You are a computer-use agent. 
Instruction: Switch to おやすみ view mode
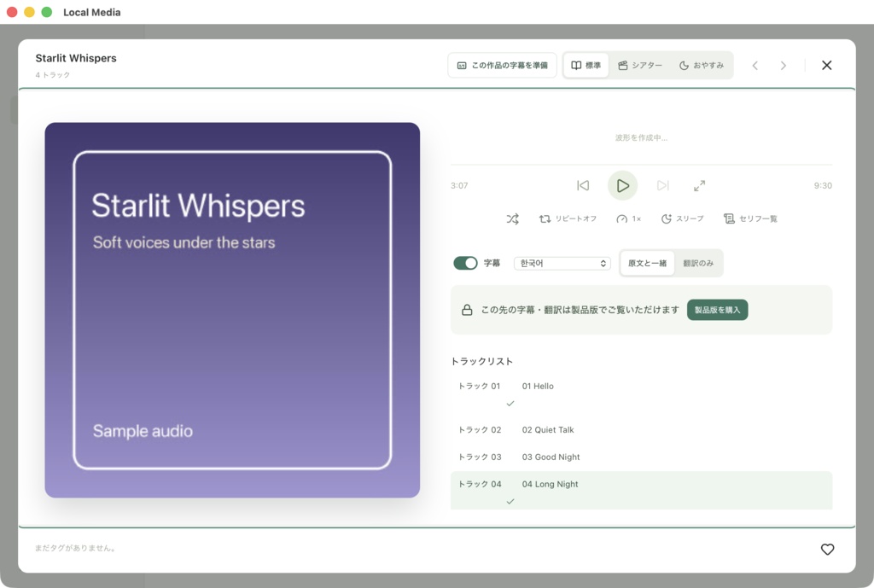coord(702,65)
